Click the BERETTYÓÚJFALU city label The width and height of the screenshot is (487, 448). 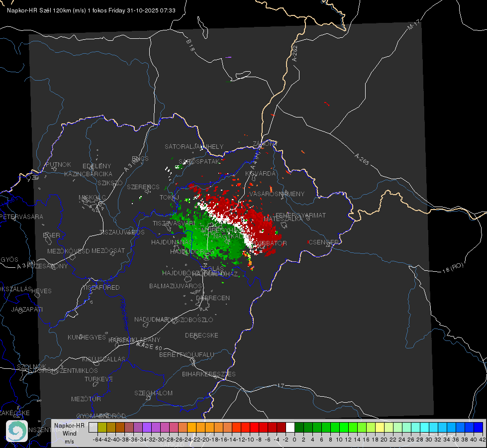click(x=187, y=354)
